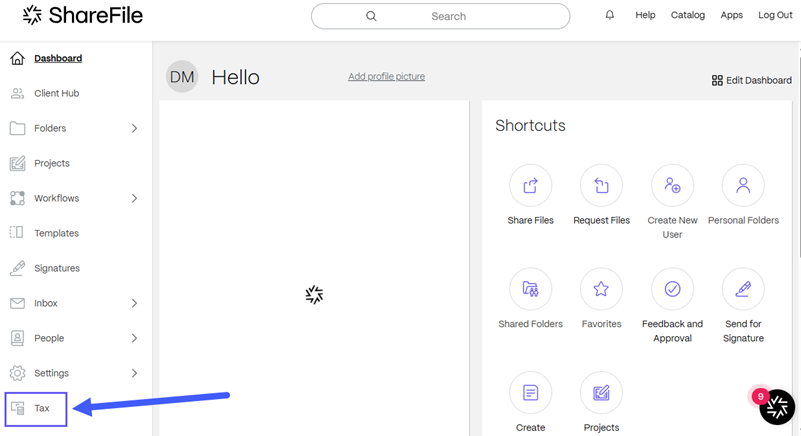Expand the Inbox menu chevron
This screenshot has height=436, width=801.
[134, 303]
